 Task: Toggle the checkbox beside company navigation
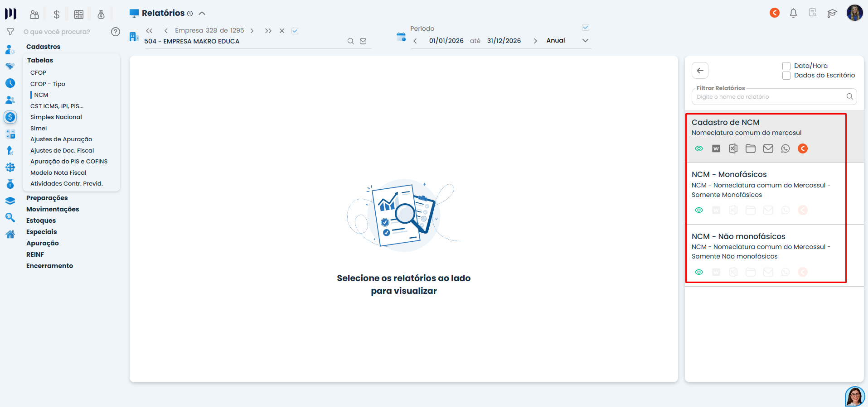295,31
